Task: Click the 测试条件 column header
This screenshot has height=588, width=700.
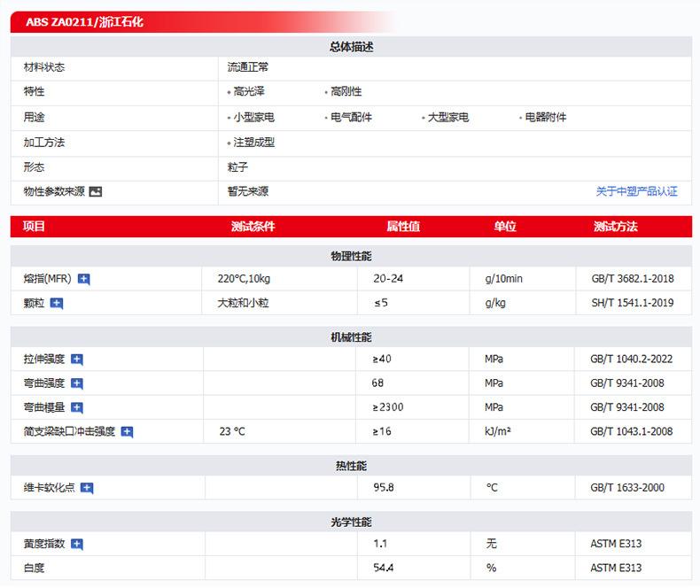Action: tap(253, 227)
